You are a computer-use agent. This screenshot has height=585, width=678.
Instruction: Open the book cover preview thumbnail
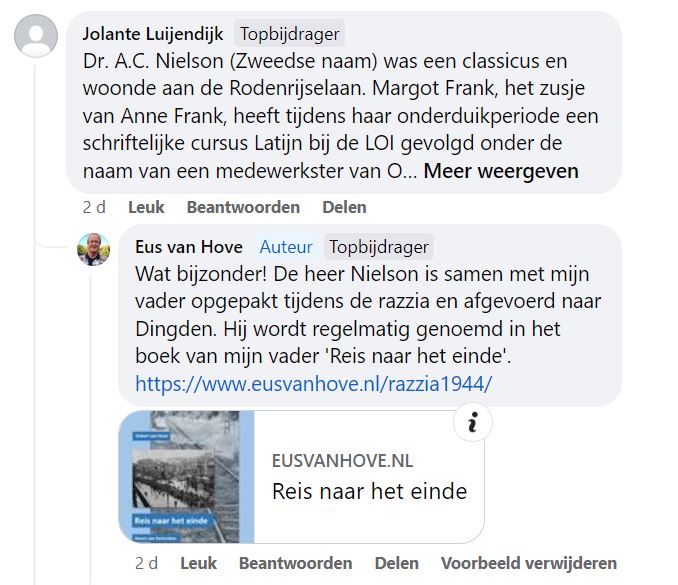(x=186, y=477)
